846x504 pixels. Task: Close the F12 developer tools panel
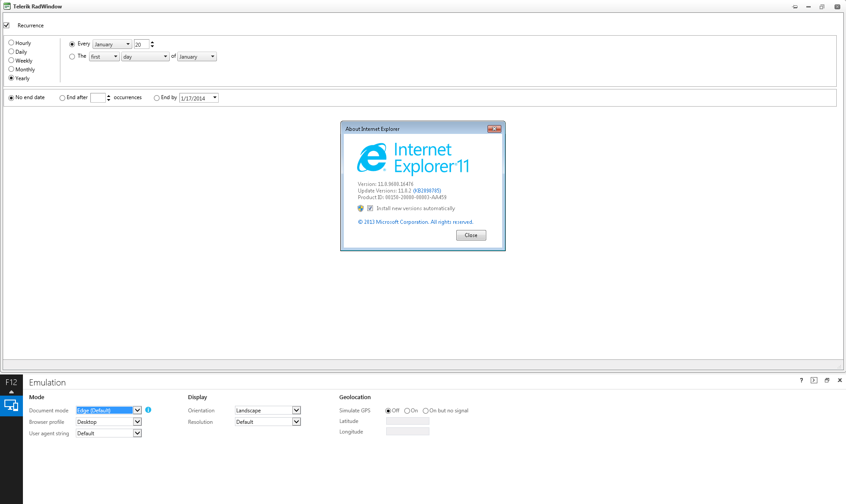point(840,380)
